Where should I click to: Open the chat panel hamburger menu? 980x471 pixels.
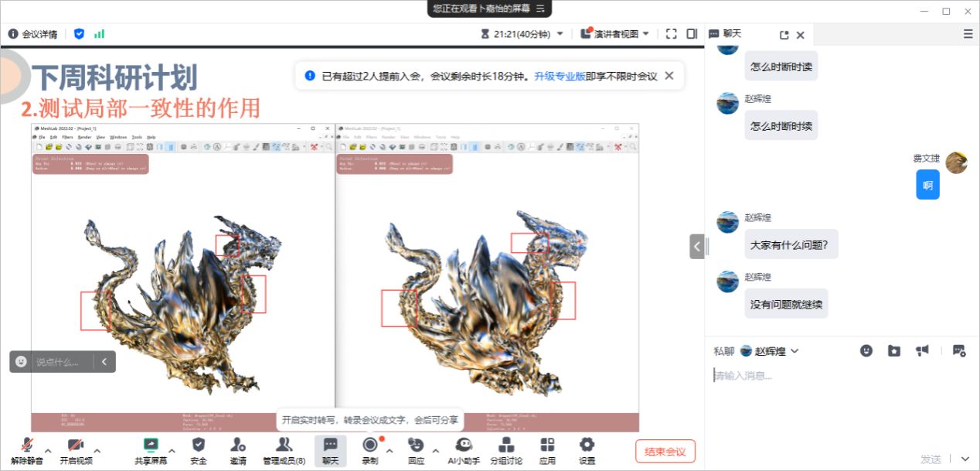click(x=968, y=34)
